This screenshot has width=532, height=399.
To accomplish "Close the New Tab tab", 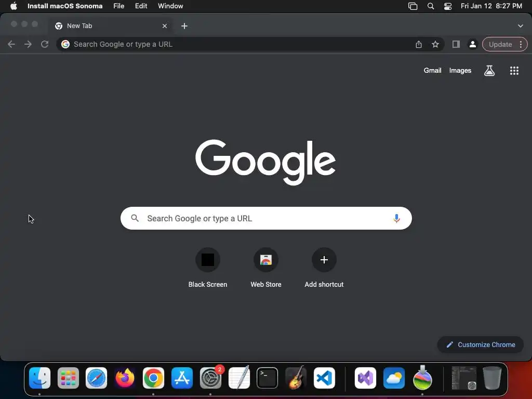I will 165,26.
